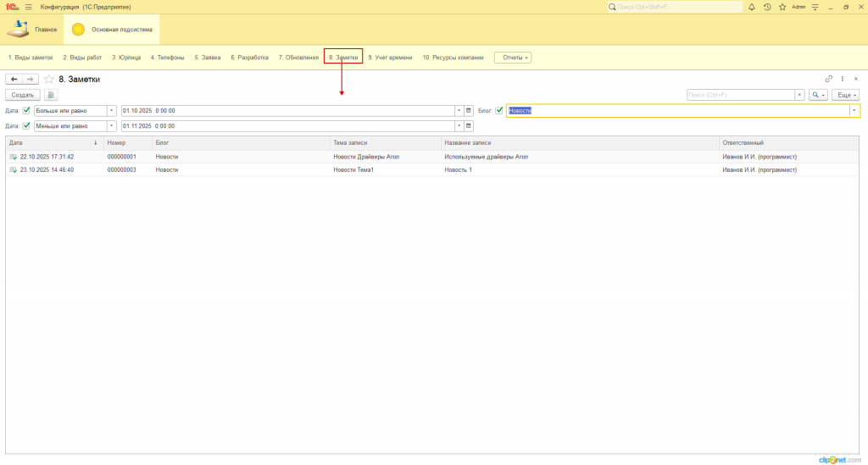The width and height of the screenshot is (868, 465).
Task: Open 8. Заметки
Action: click(x=343, y=58)
